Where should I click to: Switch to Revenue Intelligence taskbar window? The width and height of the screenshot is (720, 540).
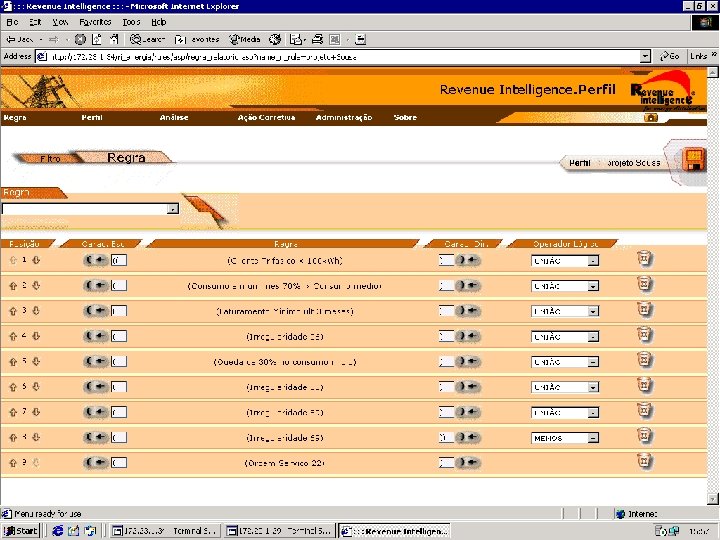click(395, 531)
